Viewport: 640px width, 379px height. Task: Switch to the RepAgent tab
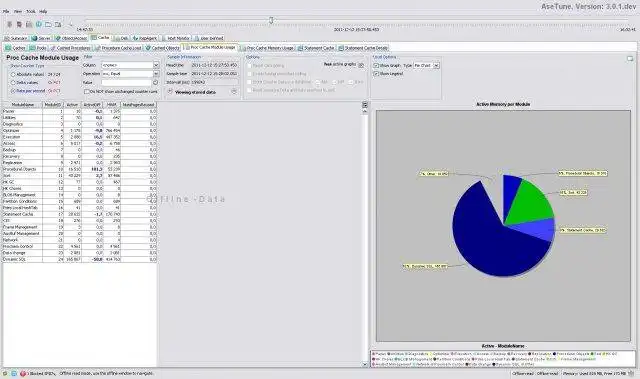(x=145, y=38)
